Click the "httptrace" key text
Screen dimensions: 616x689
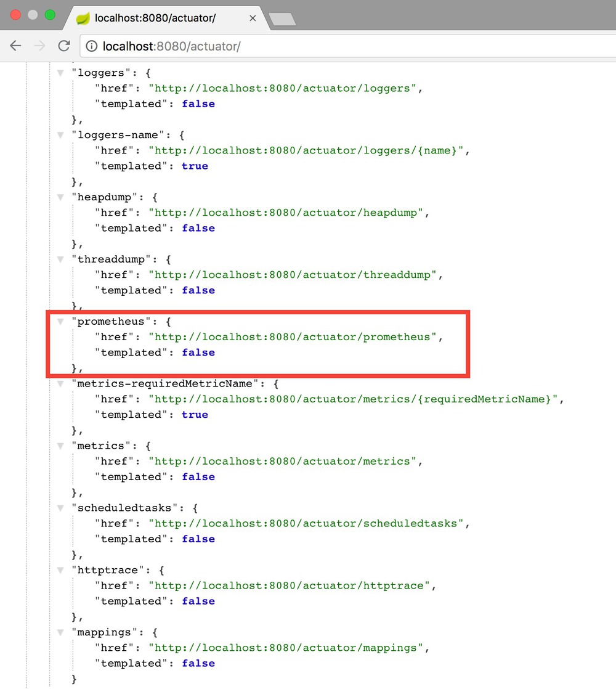click(108, 570)
